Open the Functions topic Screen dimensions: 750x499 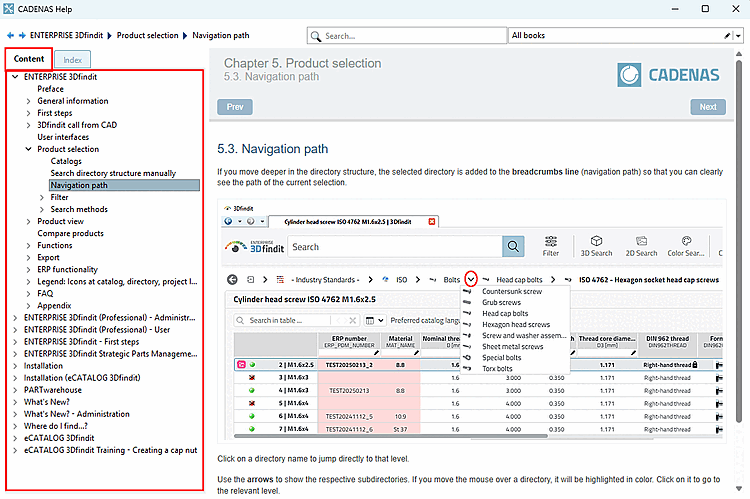[x=55, y=245]
